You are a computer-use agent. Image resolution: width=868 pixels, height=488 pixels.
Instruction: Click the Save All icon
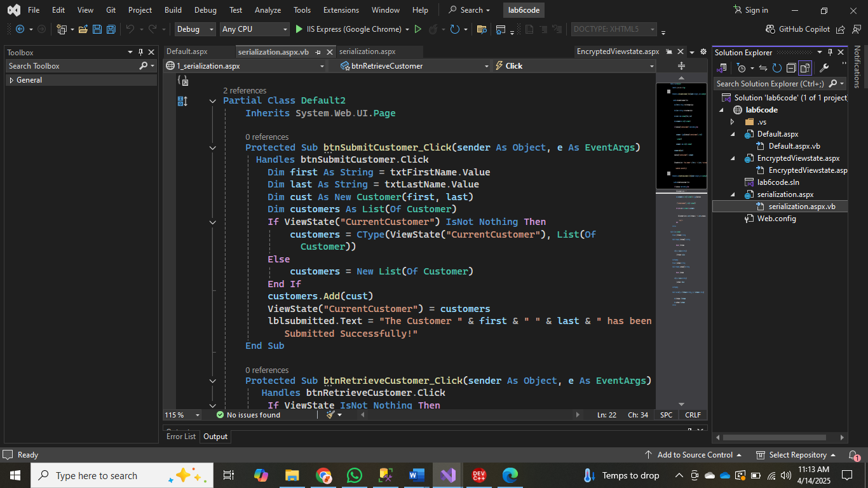pyautogui.click(x=111, y=29)
